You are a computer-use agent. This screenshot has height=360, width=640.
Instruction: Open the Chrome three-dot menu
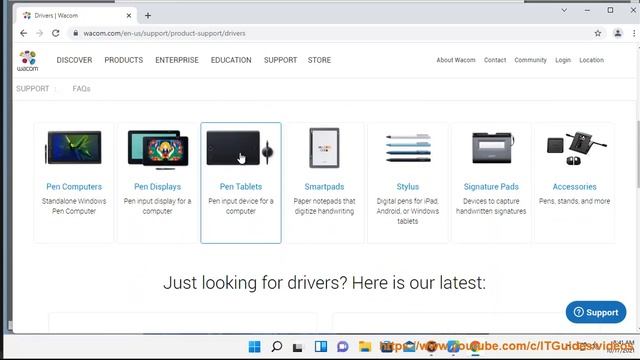tap(634, 33)
